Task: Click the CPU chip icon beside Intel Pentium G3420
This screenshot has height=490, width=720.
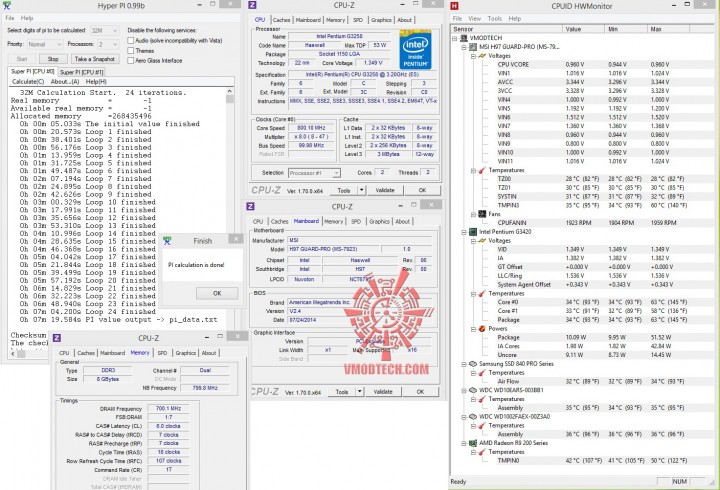Action: pos(472,232)
